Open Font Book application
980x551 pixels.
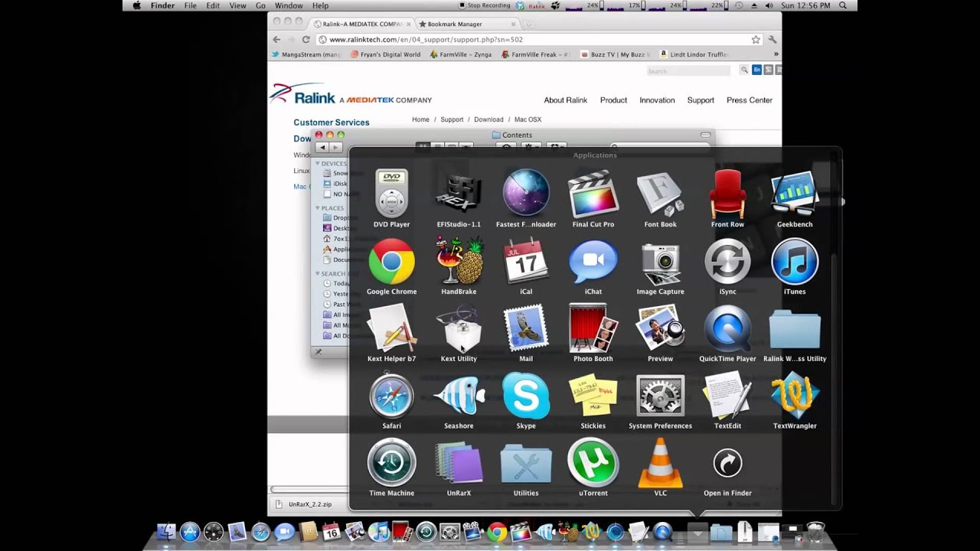[x=660, y=194]
